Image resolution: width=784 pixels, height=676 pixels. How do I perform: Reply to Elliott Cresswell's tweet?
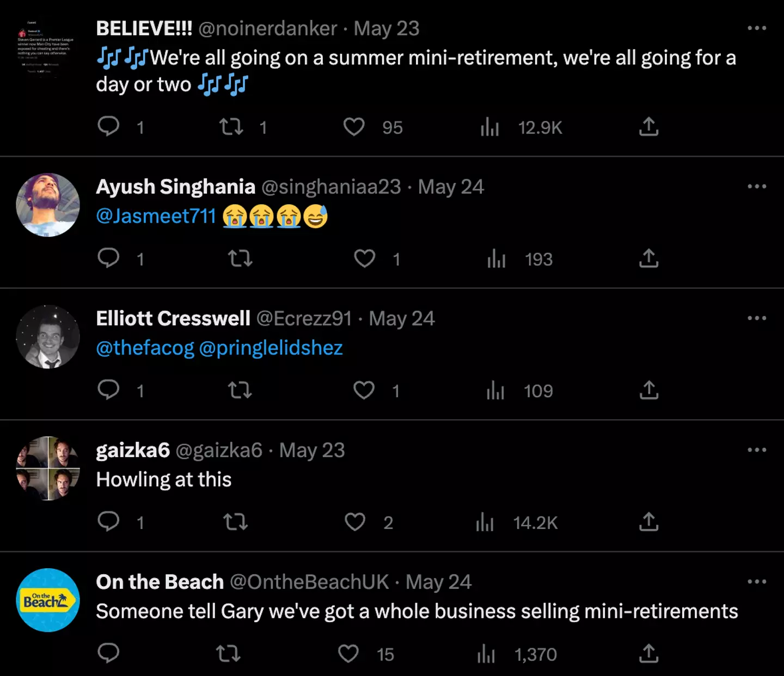click(108, 390)
